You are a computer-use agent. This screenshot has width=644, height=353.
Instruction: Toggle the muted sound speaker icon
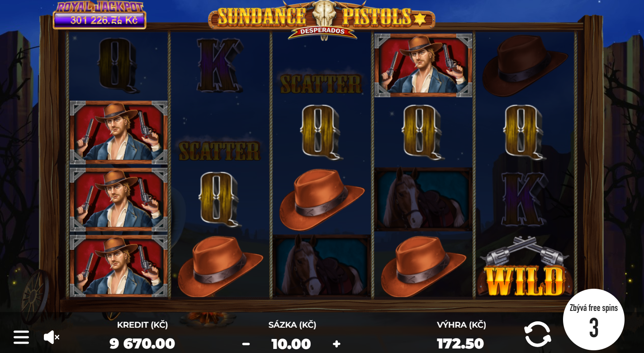[x=51, y=337]
